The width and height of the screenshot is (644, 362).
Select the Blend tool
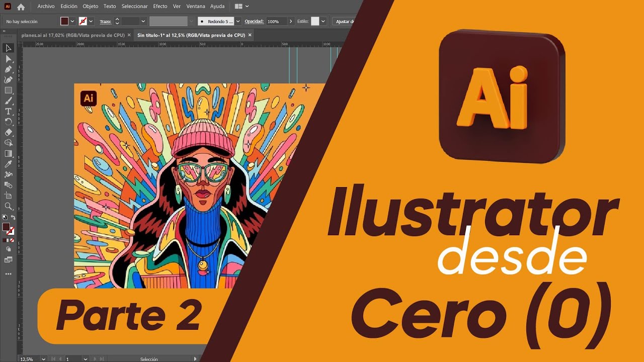[x=9, y=185]
